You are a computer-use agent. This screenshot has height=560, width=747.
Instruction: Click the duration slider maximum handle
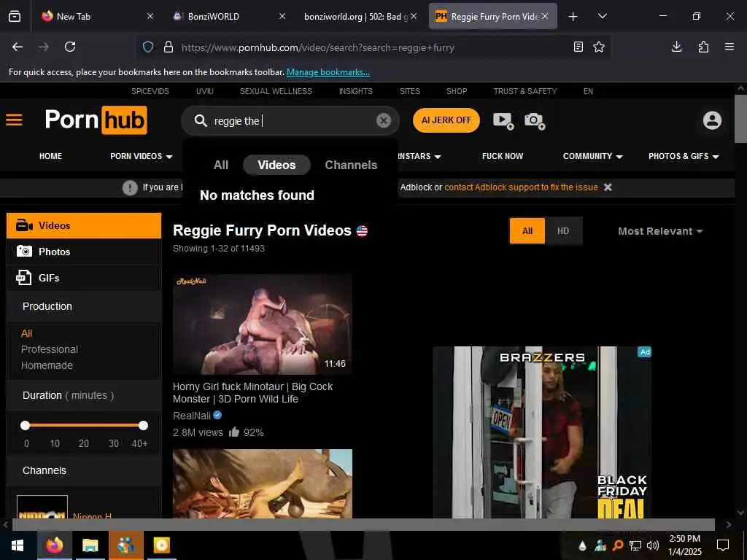144,425
